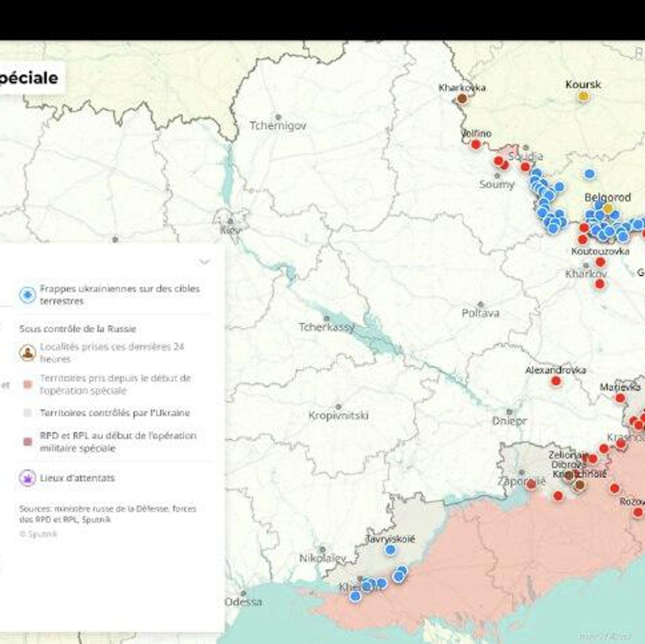The image size is (645, 644).
Task: Click the dark rose RPD and RPL swatch
Action: pyautogui.click(x=28, y=442)
